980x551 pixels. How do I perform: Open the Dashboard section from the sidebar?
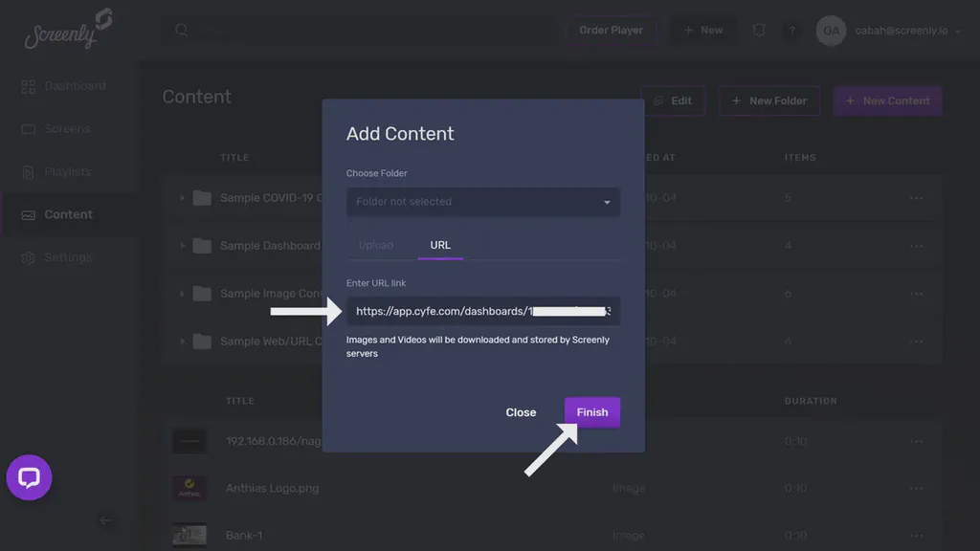pos(75,85)
